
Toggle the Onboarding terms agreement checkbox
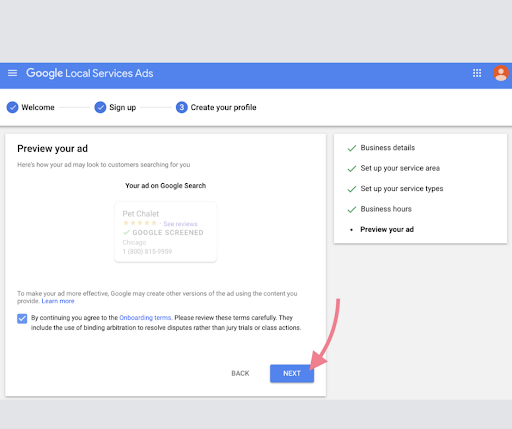(22, 319)
